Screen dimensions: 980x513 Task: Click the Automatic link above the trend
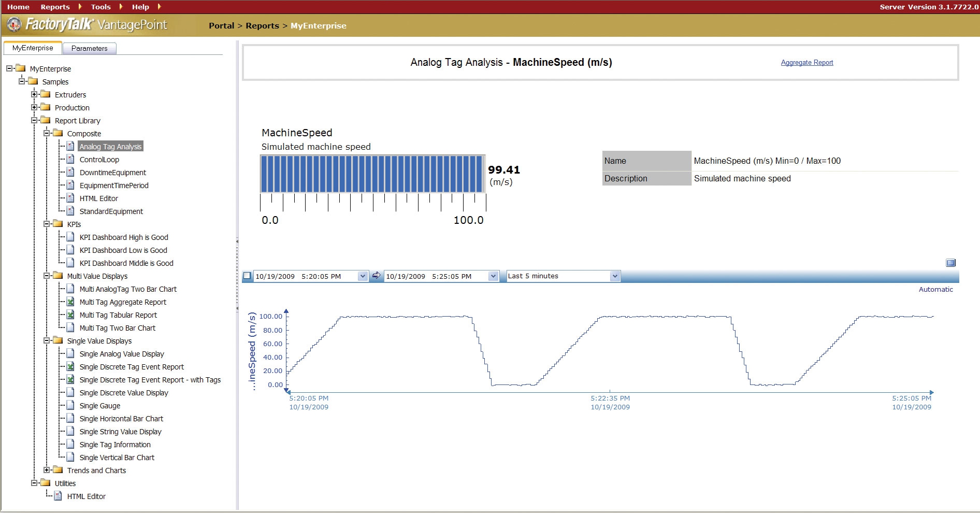[x=935, y=289]
